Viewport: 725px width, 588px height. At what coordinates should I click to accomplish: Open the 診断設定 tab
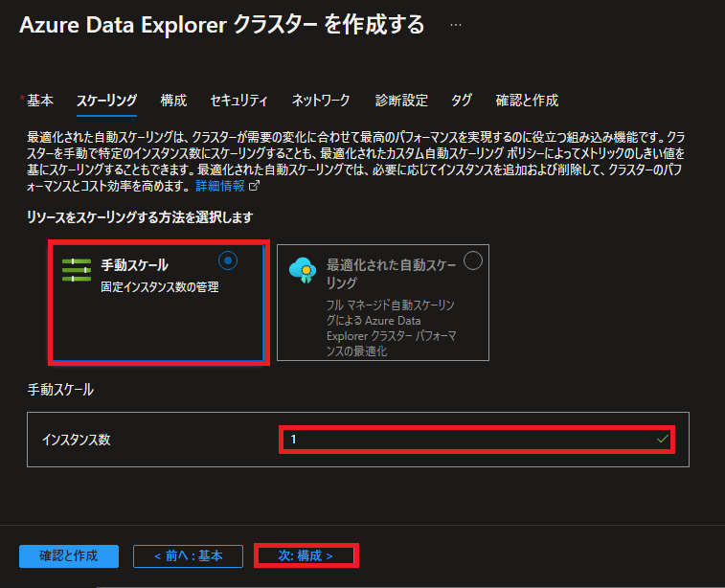tap(401, 101)
